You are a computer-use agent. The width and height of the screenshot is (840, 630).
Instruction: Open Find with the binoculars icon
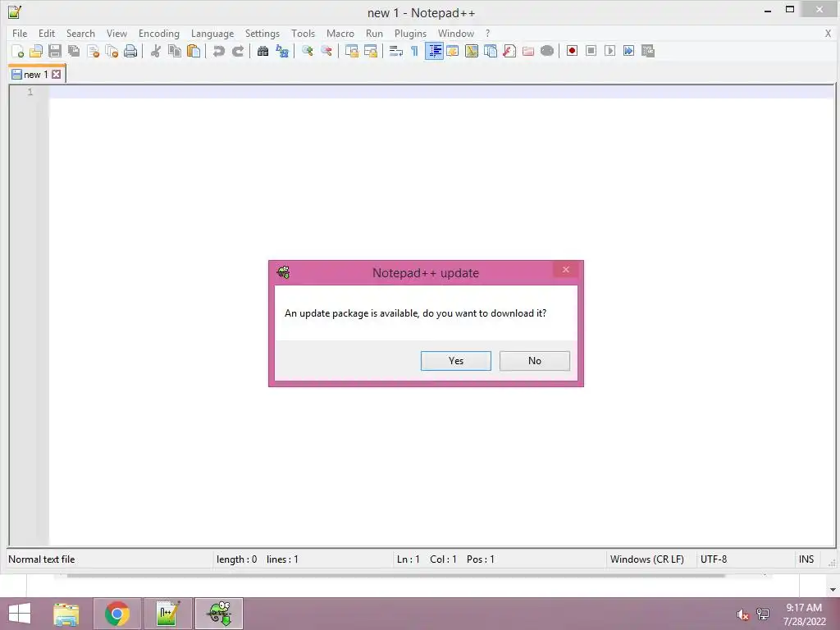[262, 51]
